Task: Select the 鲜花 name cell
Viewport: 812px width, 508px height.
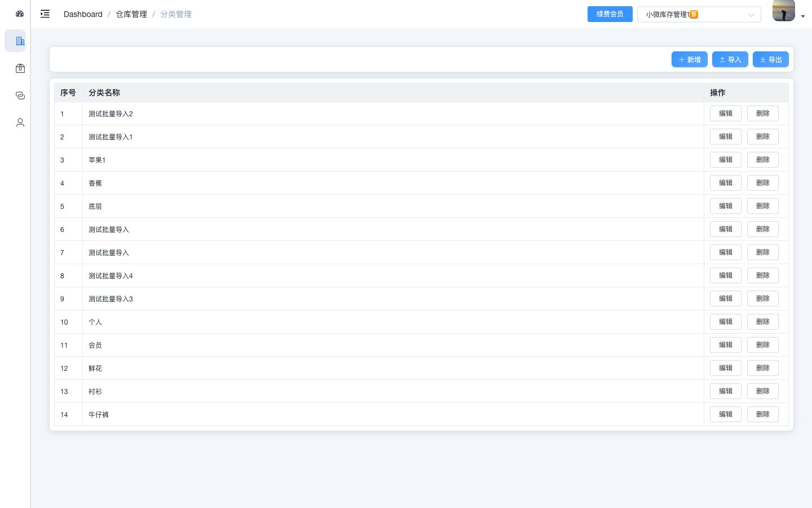Action: tap(393, 368)
